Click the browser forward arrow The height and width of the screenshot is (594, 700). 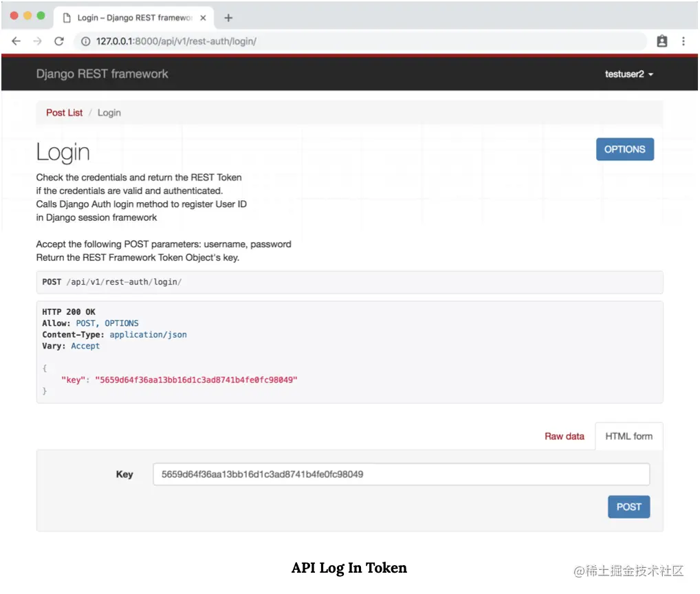coord(38,41)
